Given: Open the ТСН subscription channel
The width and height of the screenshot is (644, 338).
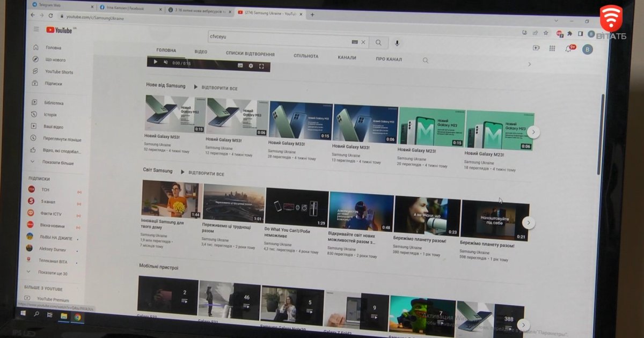Looking at the screenshot, I should pyautogui.click(x=55, y=190).
